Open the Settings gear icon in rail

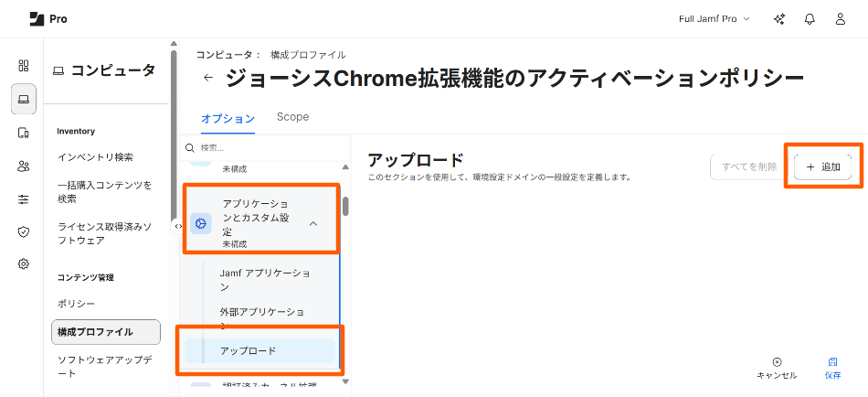[x=24, y=263]
